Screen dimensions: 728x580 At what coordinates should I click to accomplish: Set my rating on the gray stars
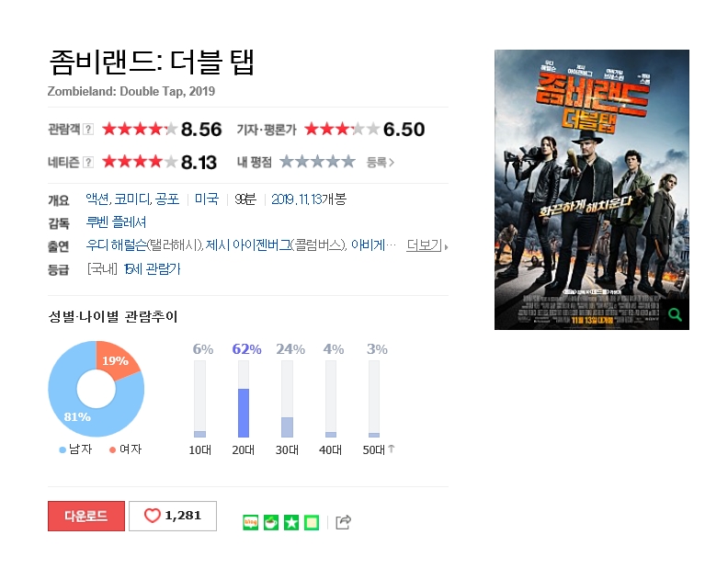point(317,162)
